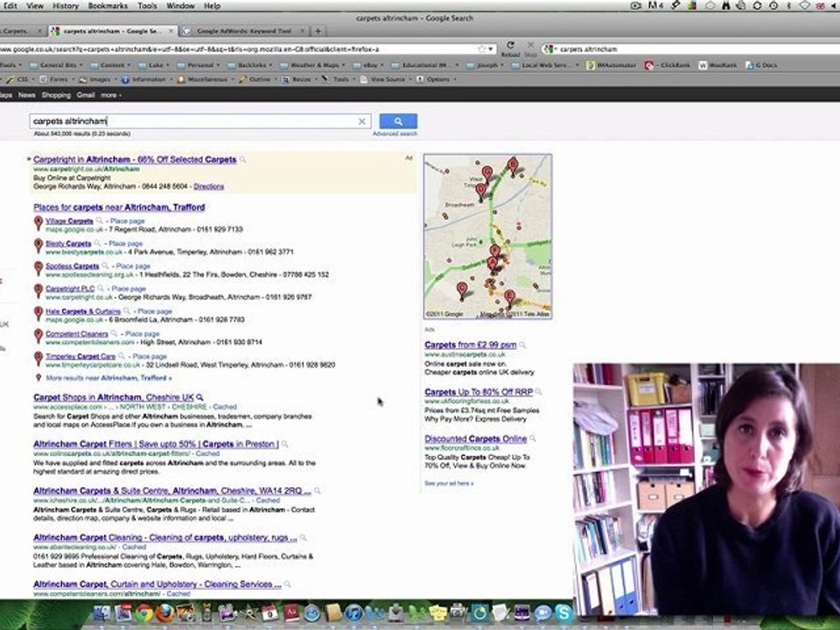Click More results near Altrincham, Trafford

click(x=108, y=378)
